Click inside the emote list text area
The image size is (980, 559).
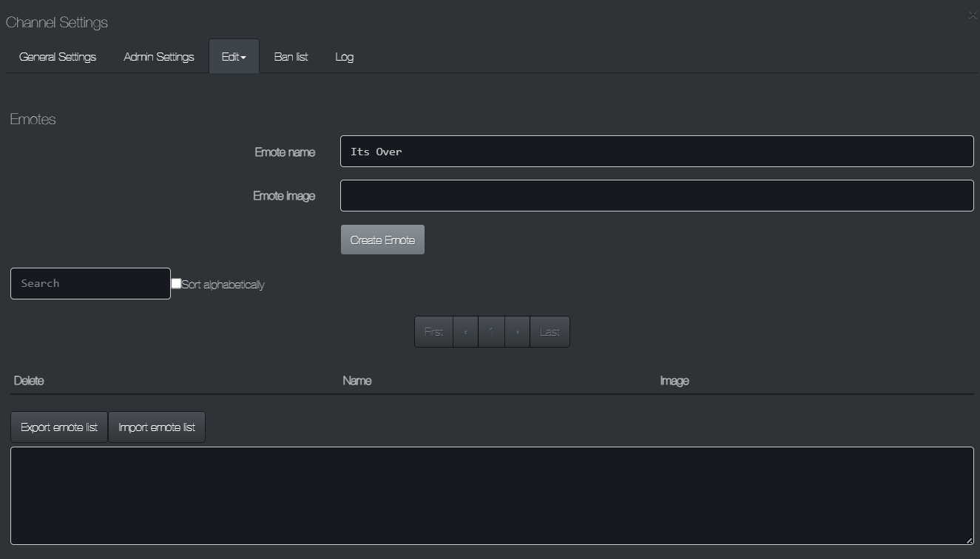tap(492, 495)
